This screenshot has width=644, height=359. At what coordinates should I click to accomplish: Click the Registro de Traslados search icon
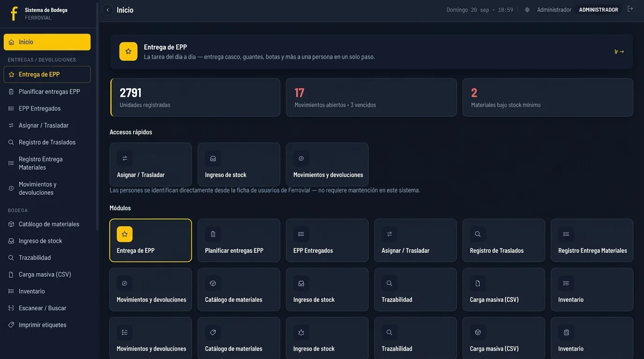coord(478,234)
